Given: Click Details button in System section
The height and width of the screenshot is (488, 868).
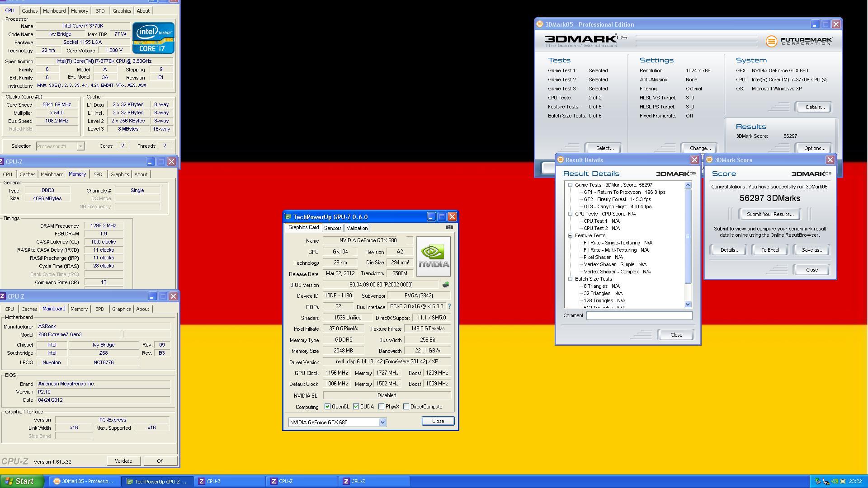Looking at the screenshot, I should click(815, 107).
